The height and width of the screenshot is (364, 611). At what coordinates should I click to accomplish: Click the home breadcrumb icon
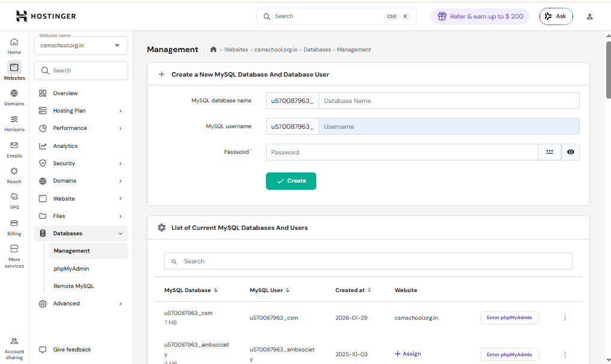pyautogui.click(x=213, y=50)
